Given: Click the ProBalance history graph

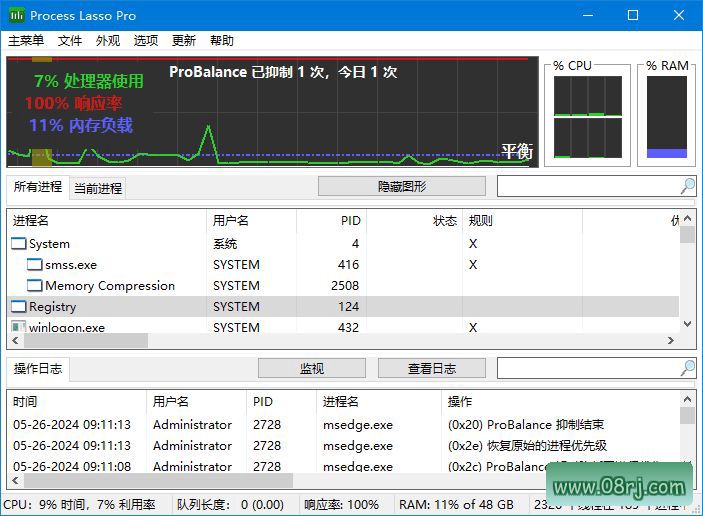Looking at the screenshot, I should click(x=273, y=112).
